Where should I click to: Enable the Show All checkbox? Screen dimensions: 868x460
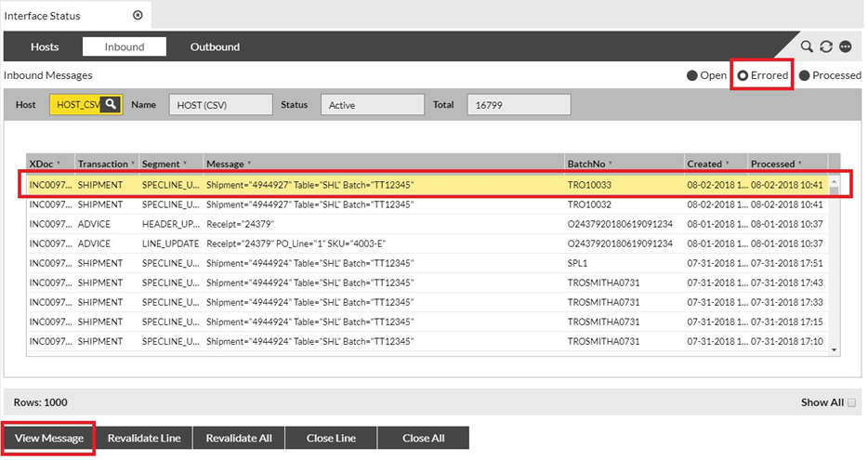851,403
